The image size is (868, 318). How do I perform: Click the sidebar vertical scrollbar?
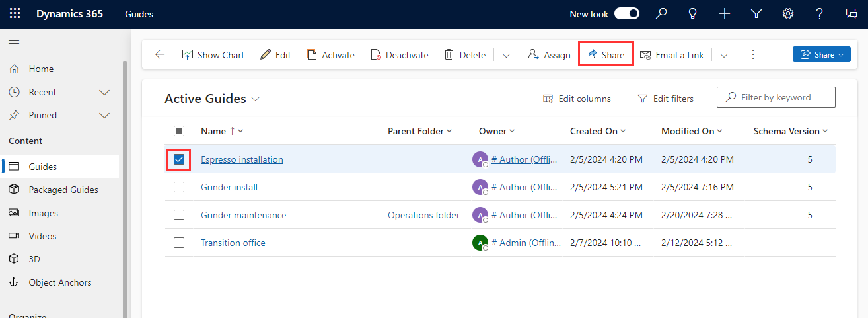(125, 188)
